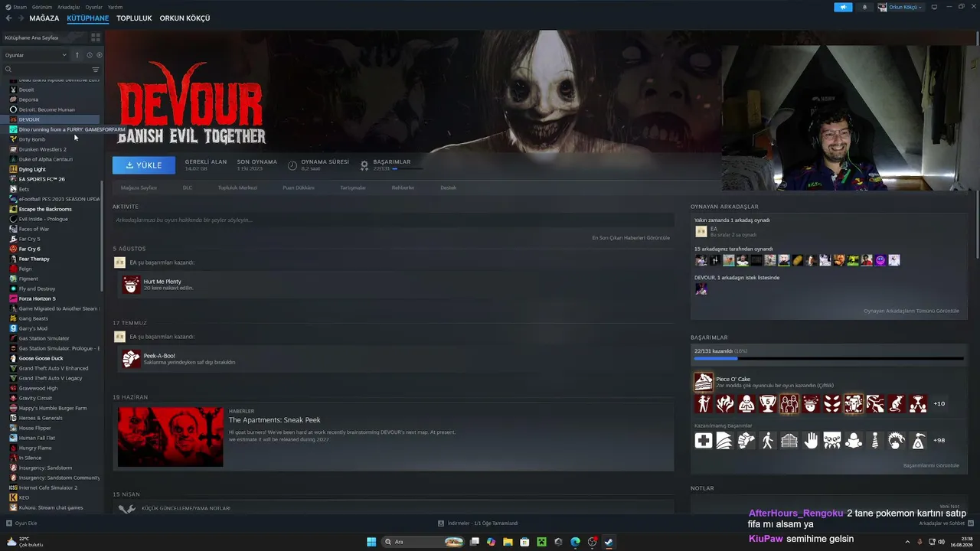Open The Apartments: Sneak Peek news thumbnail
The image size is (980, 551).
tap(171, 437)
